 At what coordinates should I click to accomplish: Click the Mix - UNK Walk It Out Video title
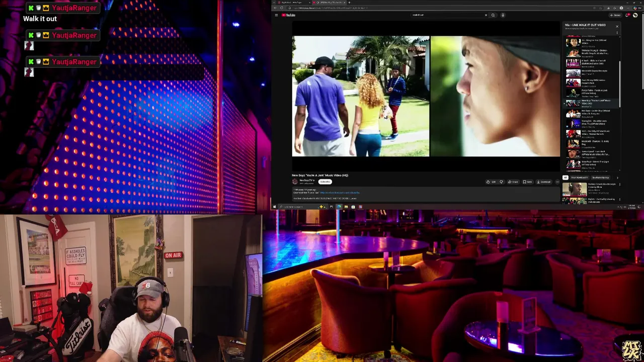point(585,25)
